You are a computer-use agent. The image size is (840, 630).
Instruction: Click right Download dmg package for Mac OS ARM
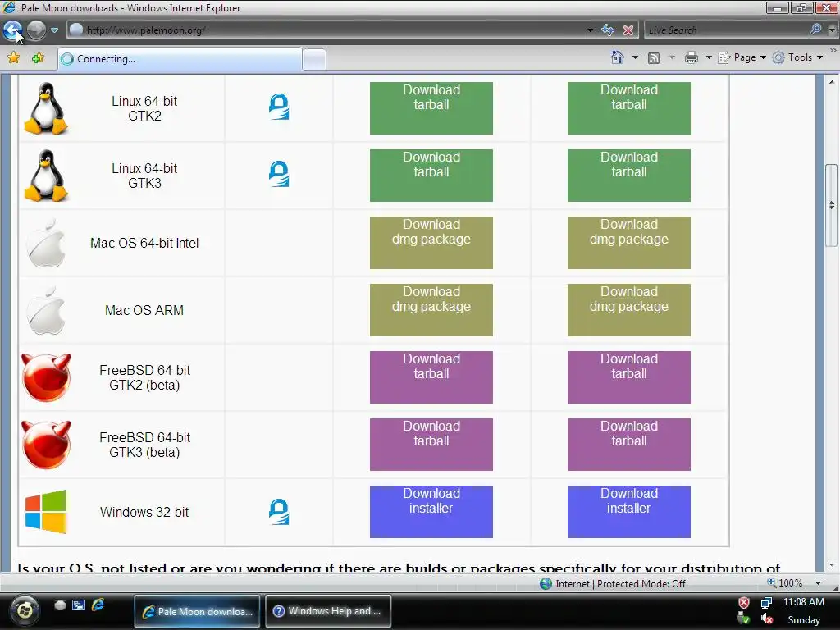[629, 310]
